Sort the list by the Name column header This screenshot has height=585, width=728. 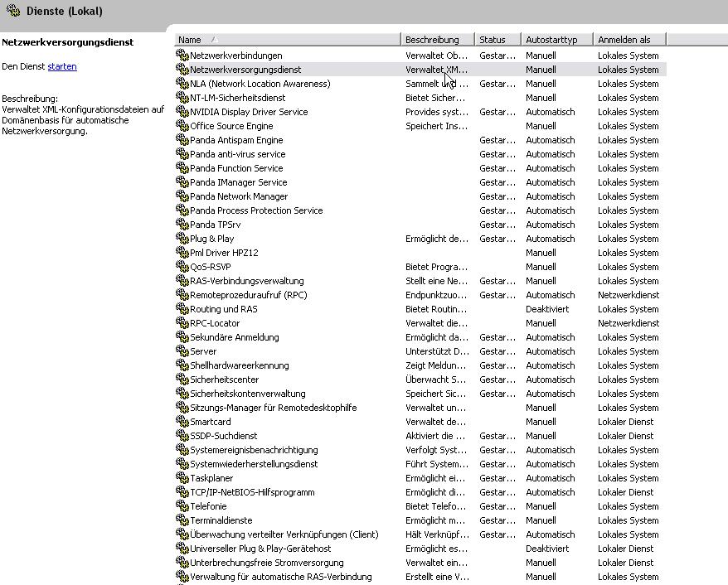tap(286, 39)
